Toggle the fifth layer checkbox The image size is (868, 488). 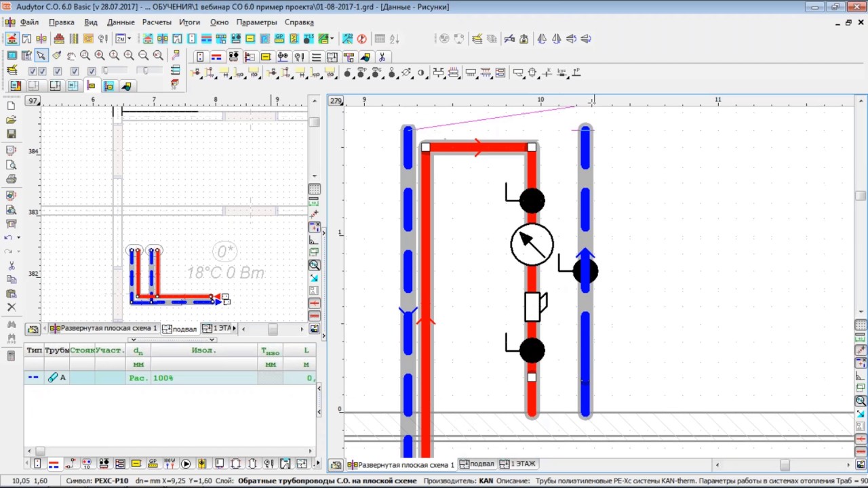pyautogui.click(x=91, y=71)
